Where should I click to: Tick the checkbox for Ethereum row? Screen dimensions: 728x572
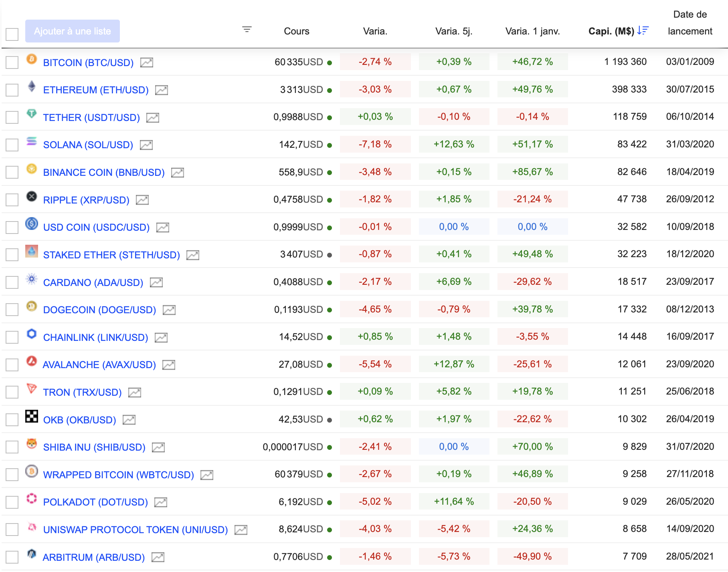point(12,90)
